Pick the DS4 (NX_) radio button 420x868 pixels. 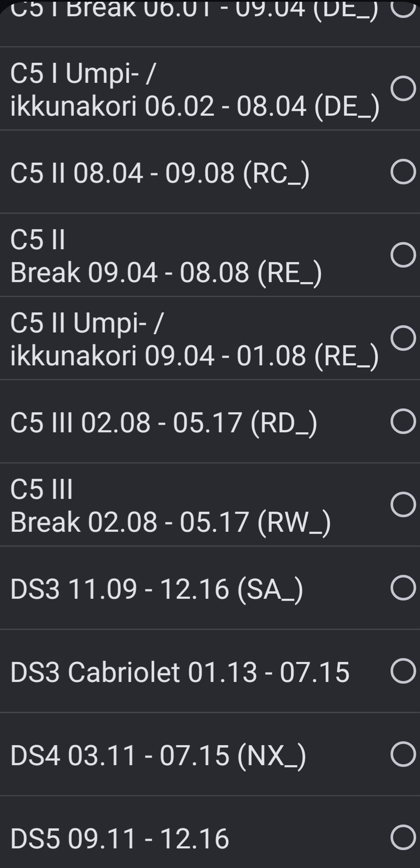(403, 754)
